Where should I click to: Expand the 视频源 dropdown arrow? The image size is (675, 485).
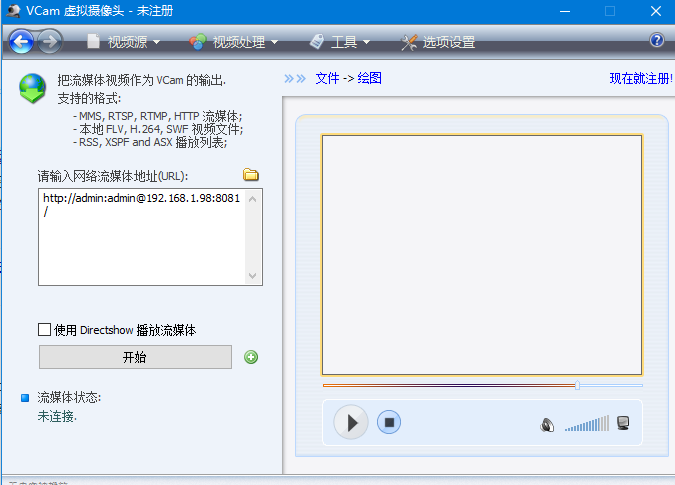tap(157, 42)
